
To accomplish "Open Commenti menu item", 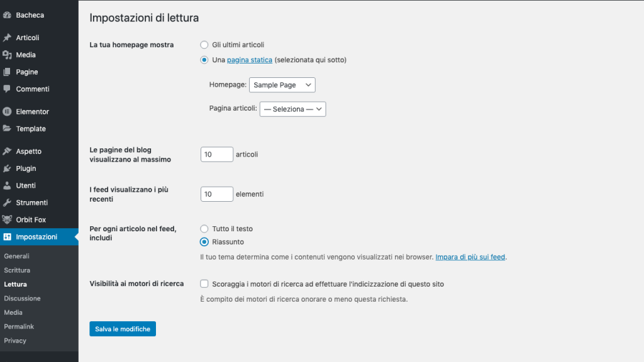I will [39, 89].
